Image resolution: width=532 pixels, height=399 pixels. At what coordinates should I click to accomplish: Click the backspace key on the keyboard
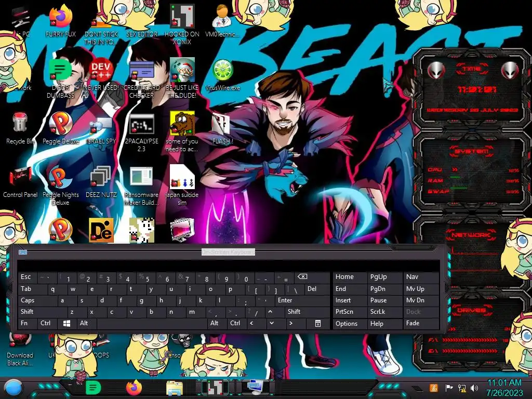click(312, 277)
